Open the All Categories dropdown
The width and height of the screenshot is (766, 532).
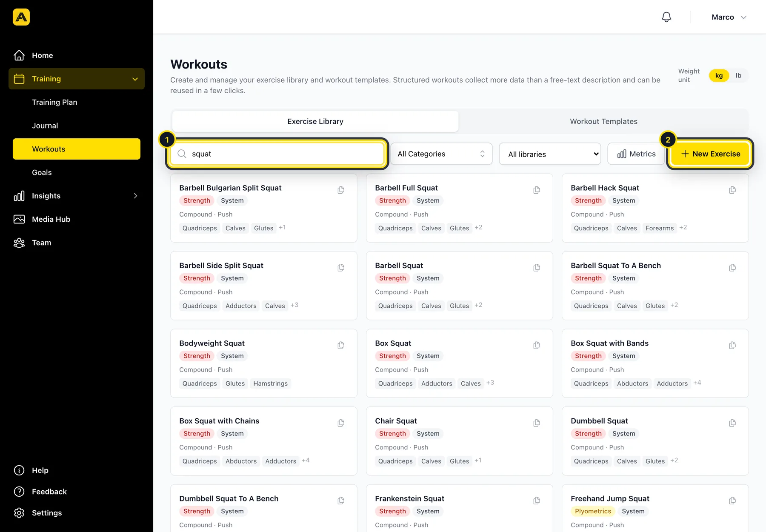[x=441, y=154]
